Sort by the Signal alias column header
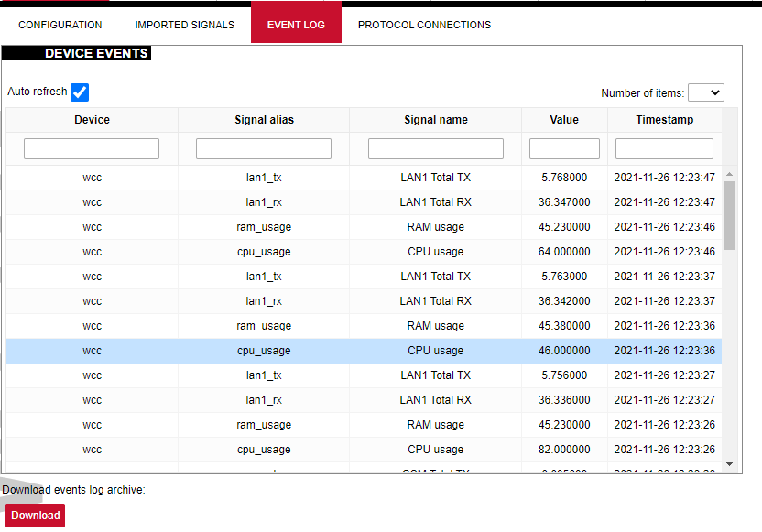 click(x=264, y=120)
